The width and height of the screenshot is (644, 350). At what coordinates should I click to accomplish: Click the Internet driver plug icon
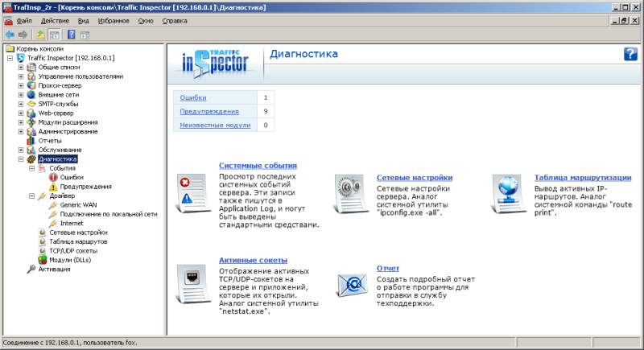point(53,223)
